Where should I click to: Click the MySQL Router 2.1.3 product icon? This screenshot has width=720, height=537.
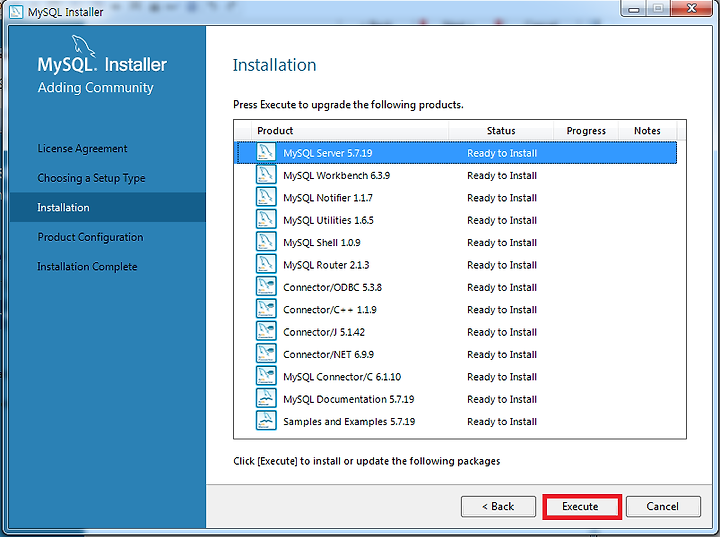[266, 265]
